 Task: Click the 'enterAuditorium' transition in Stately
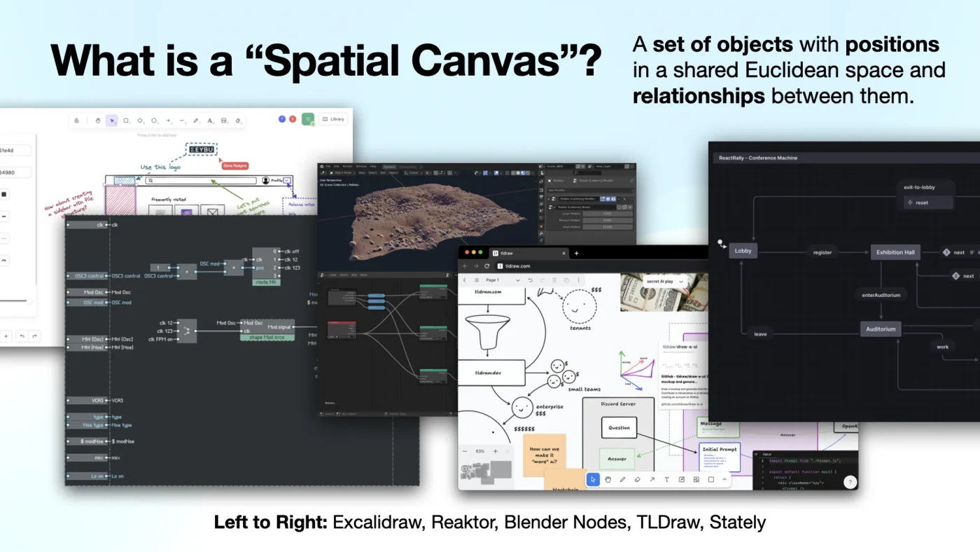coord(881,295)
